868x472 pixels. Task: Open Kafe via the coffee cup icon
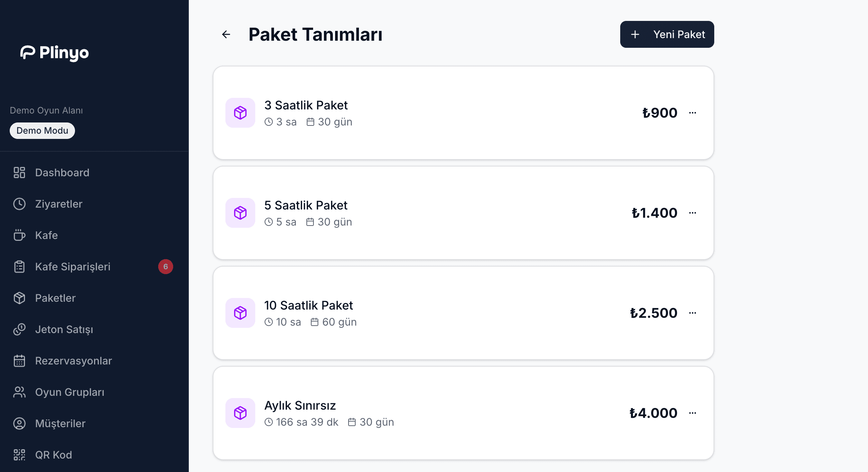[x=19, y=235]
